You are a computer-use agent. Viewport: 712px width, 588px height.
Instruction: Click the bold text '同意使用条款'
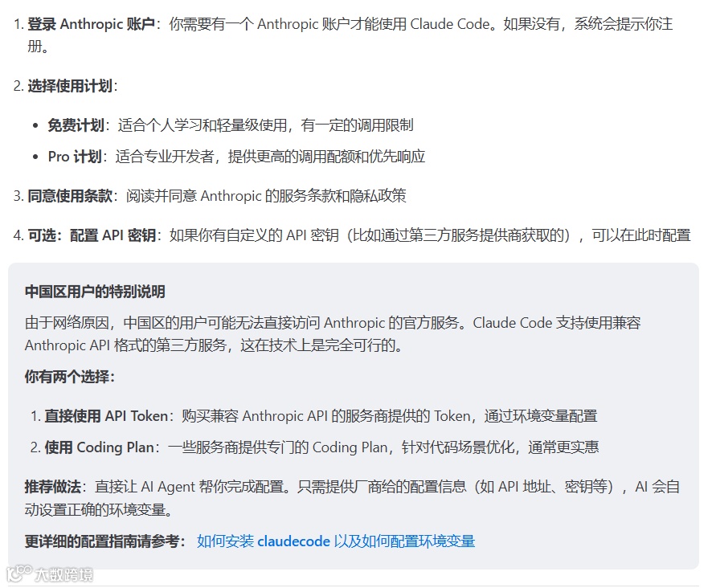click(70, 196)
